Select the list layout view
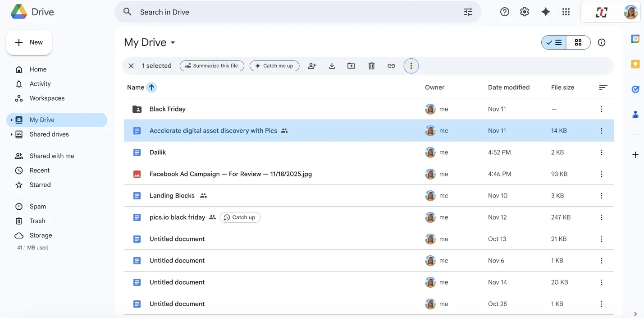 [554, 42]
